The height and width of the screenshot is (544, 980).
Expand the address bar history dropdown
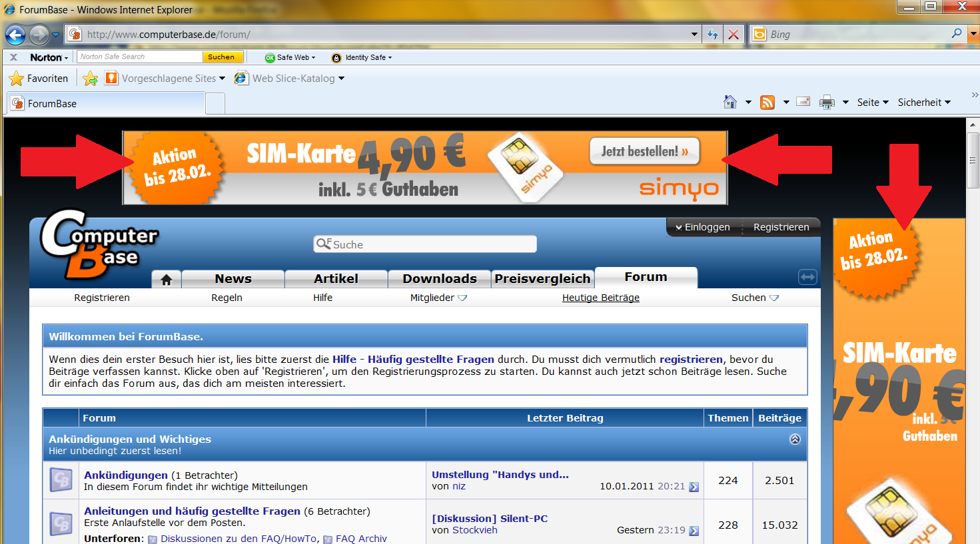(x=695, y=35)
